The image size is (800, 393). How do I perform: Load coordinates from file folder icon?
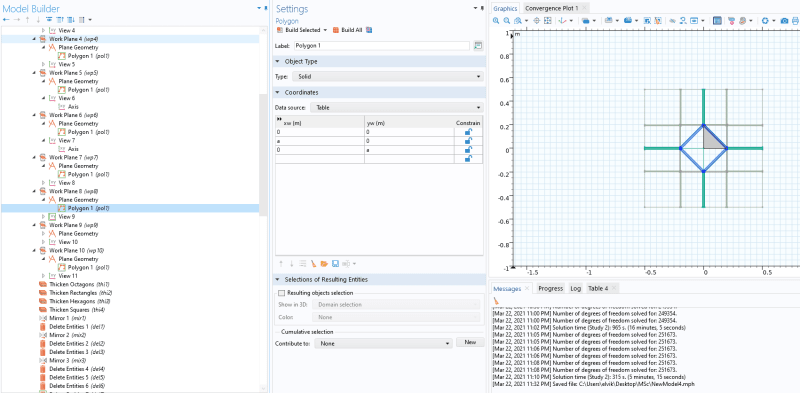pyautogui.click(x=324, y=264)
